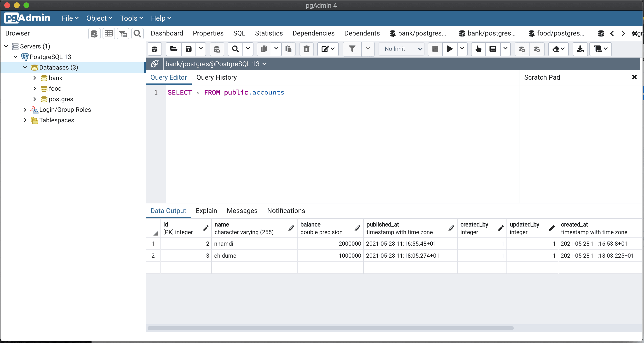Click the Copy rows icon
Image resolution: width=644 pixels, height=343 pixels.
(264, 49)
